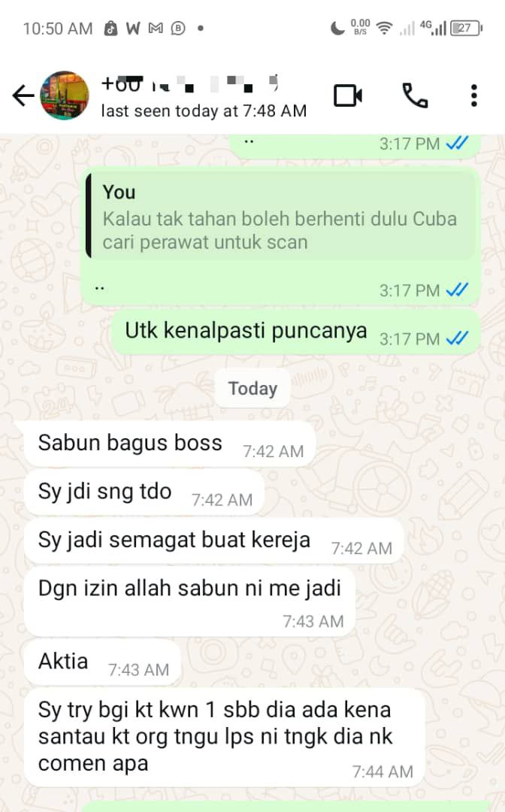Tap the battery indicator showing 27

[466, 28]
